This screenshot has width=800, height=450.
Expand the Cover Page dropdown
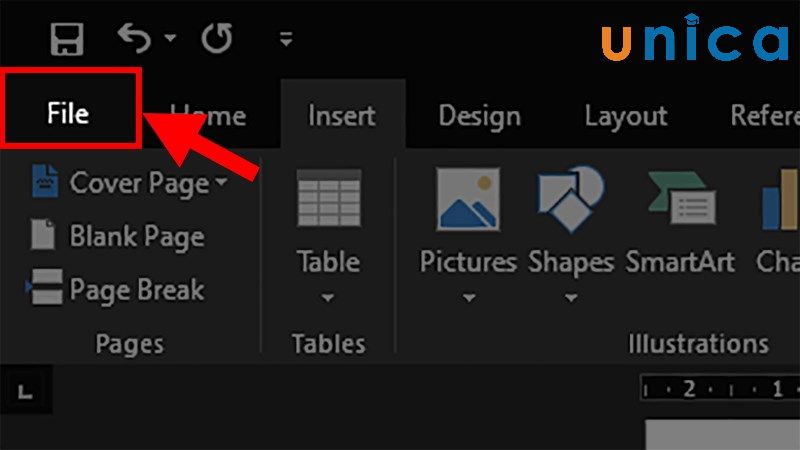click(222, 183)
